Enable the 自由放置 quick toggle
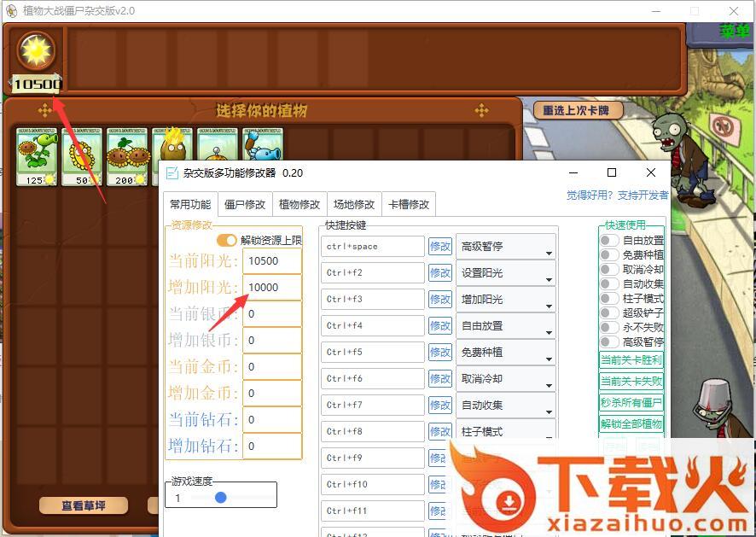The width and height of the screenshot is (756, 537). point(609,241)
